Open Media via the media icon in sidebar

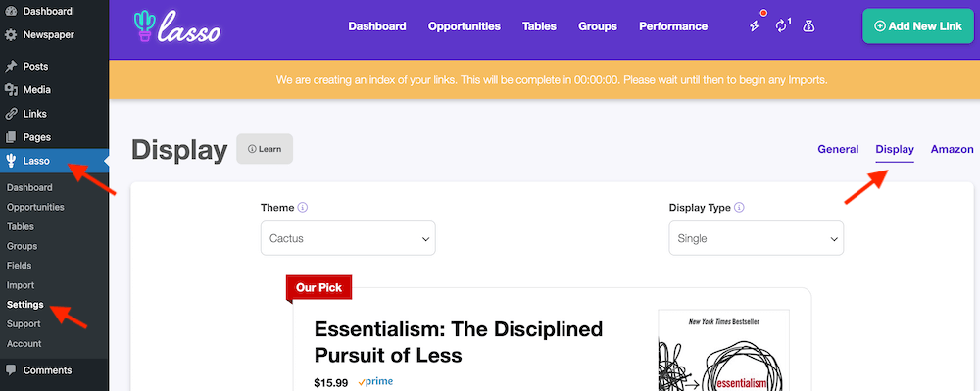click(11, 90)
